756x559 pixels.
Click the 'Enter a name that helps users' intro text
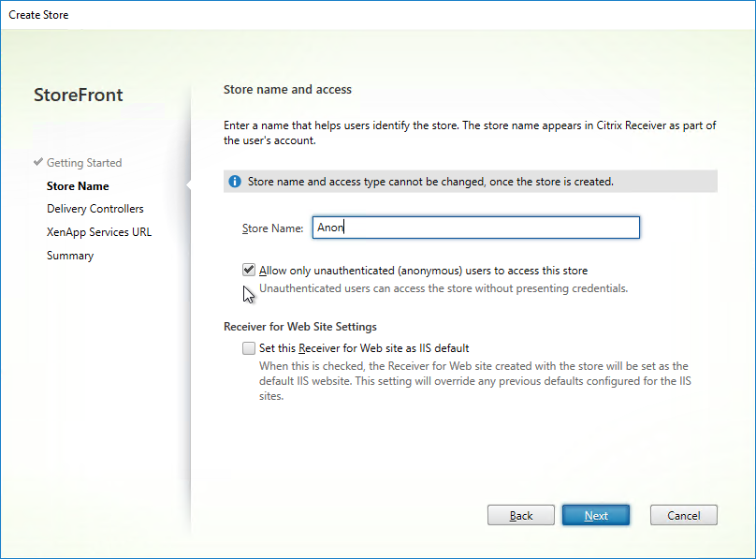[x=470, y=133]
